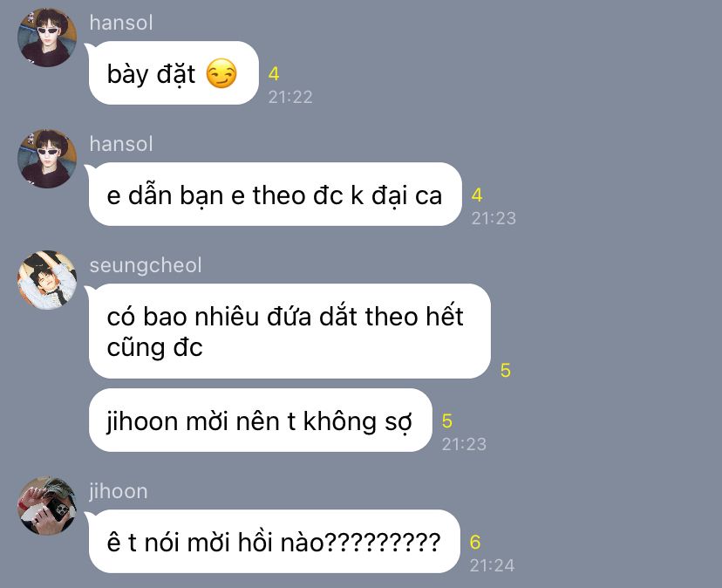Image resolution: width=722 pixels, height=588 pixels.
Task: Tap bubble "có bao nhiêu đứa dắt theo hết cũng đc"
Action: (289, 332)
